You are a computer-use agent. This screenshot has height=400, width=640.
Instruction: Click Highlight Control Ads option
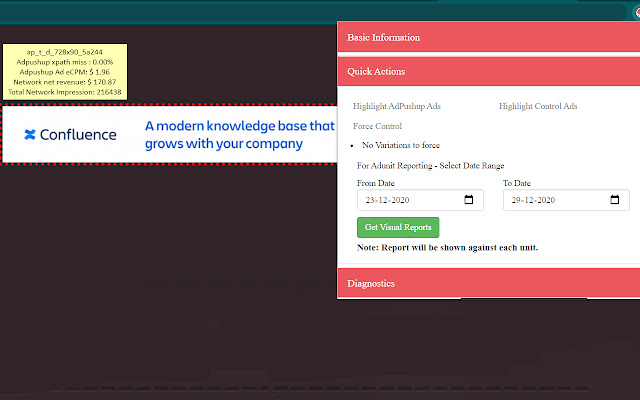(538, 106)
